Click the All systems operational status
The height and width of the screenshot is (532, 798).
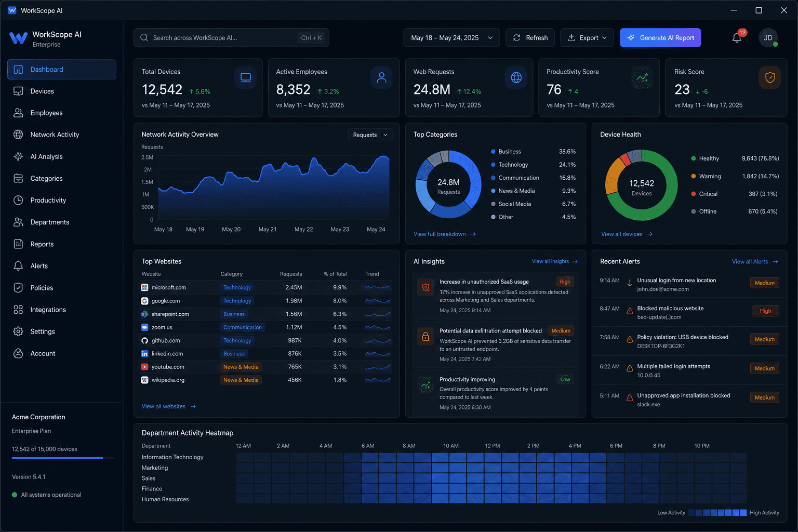[47, 495]
